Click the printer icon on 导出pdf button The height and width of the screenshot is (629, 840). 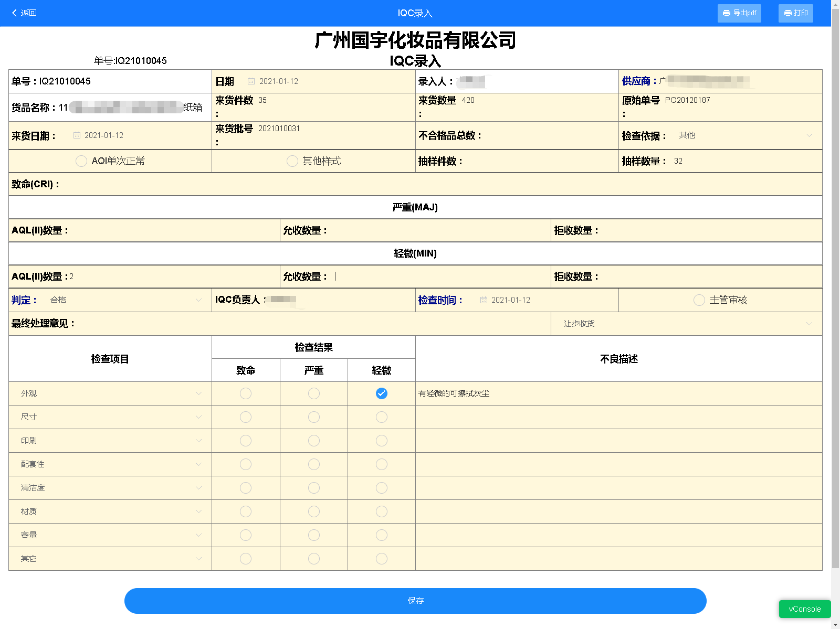pos(727,13)
